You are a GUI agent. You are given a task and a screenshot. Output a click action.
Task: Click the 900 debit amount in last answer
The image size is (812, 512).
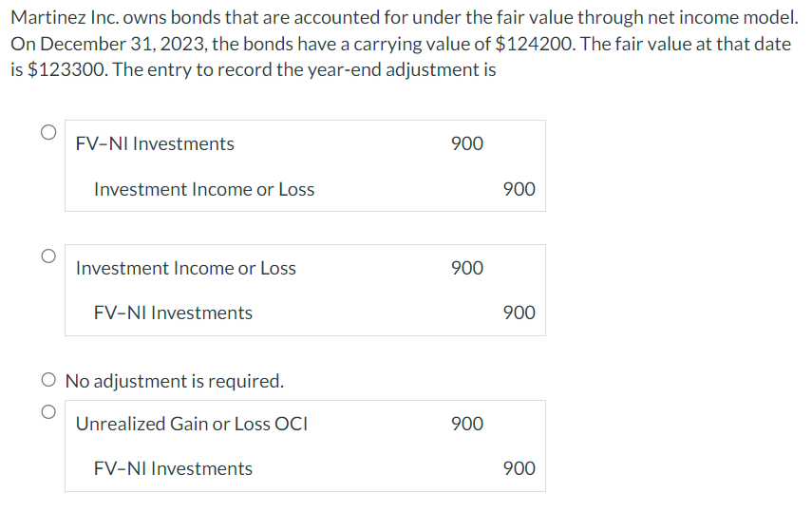tap(467, 424)
